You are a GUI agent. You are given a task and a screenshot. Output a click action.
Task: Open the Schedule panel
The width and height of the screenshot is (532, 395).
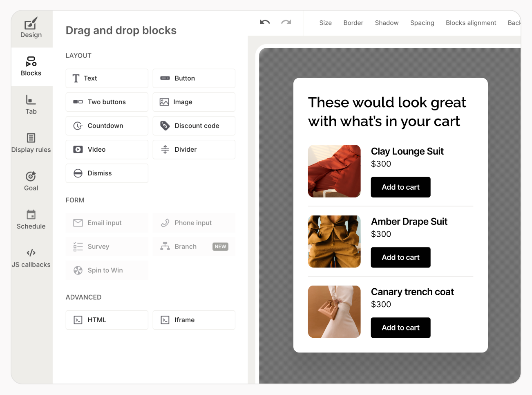click(31, 220)
